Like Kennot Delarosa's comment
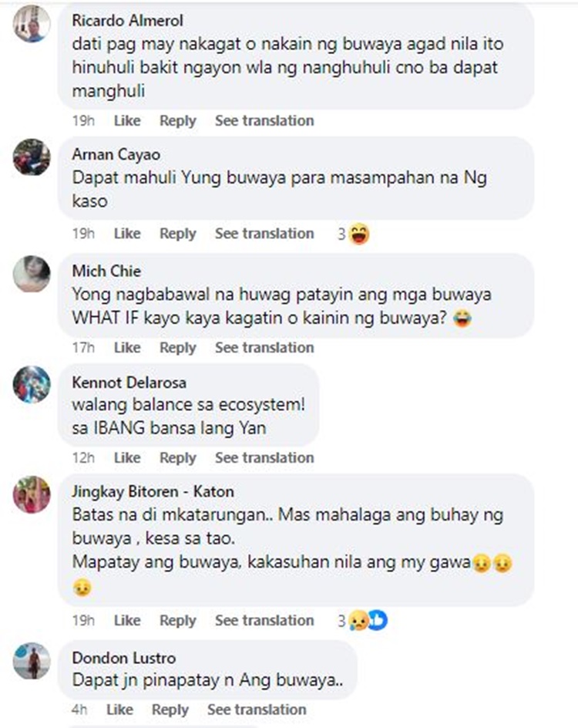Screen dimensions: 578x728 [127, 458]
